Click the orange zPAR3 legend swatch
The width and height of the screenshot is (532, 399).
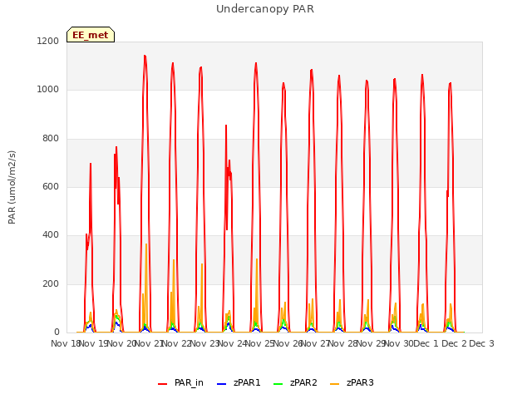pyautogui.click(x=334, y=384)
